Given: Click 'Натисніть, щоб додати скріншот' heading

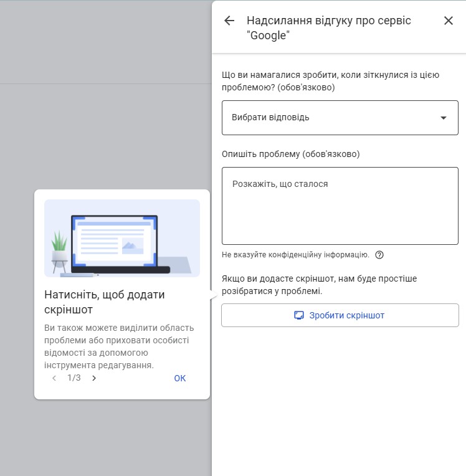Looking at the screenshot, I should [105, 302].
